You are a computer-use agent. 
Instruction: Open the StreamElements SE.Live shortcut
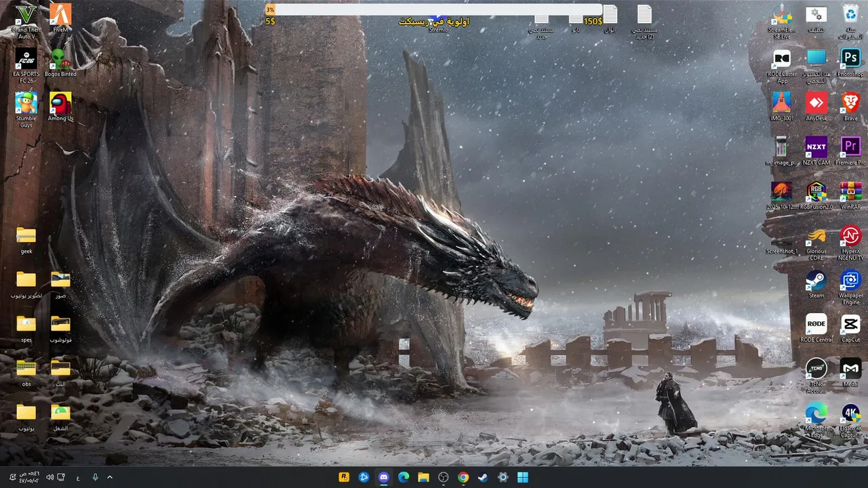(x=782, y=22)
